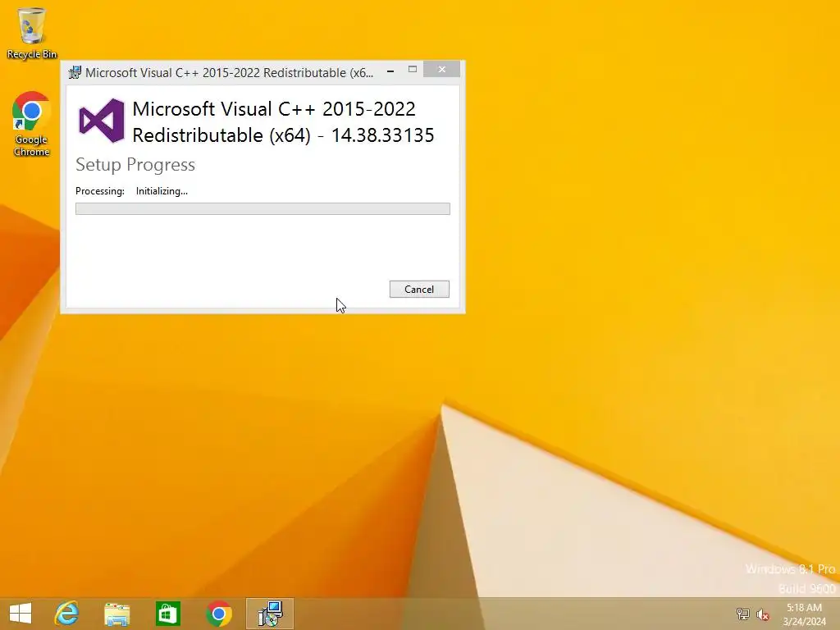Cancel the Visual C++ setup
The image size is (840, 630).
click(419, 290)
